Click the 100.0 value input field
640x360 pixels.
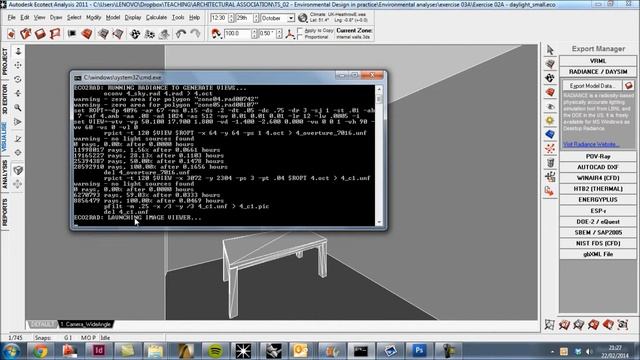tap(237, 33)
